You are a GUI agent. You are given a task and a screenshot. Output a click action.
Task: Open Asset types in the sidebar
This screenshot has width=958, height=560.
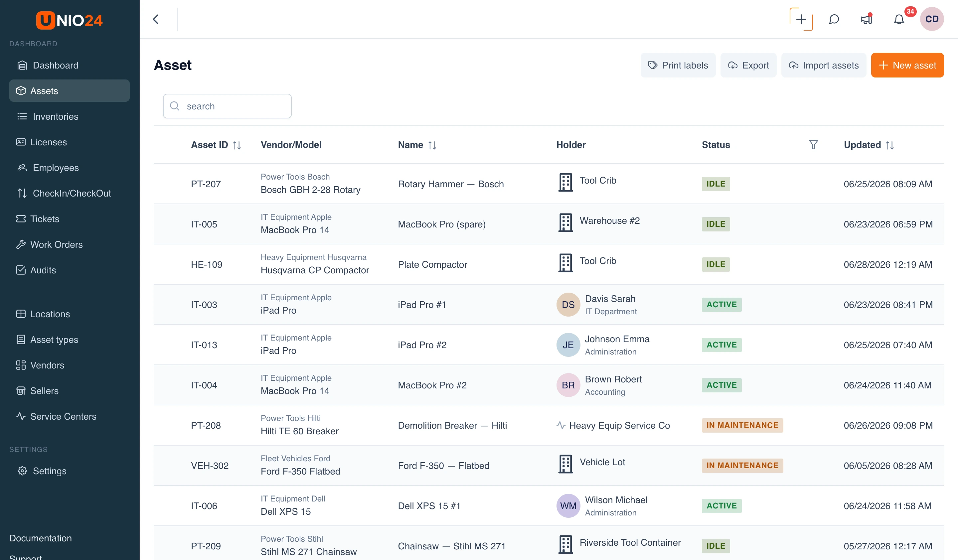click(x=69, y=340)
